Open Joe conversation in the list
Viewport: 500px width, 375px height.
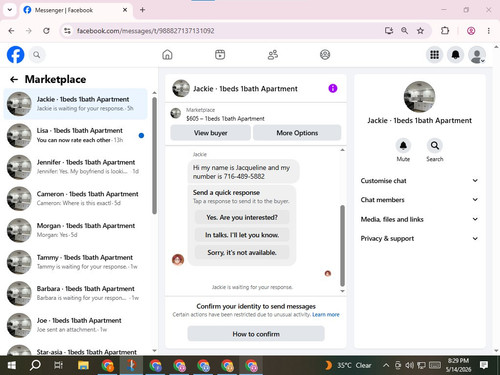(x=76, y=325)
